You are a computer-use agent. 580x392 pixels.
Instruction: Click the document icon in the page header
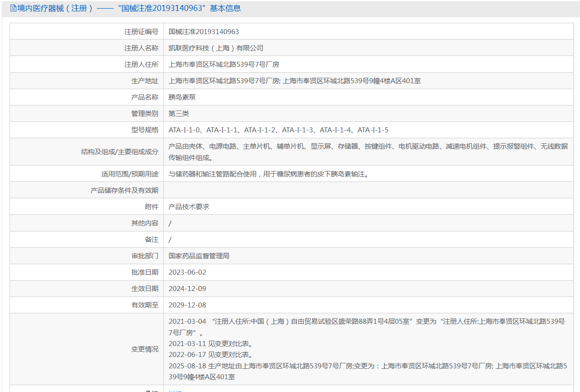[13, 8]
